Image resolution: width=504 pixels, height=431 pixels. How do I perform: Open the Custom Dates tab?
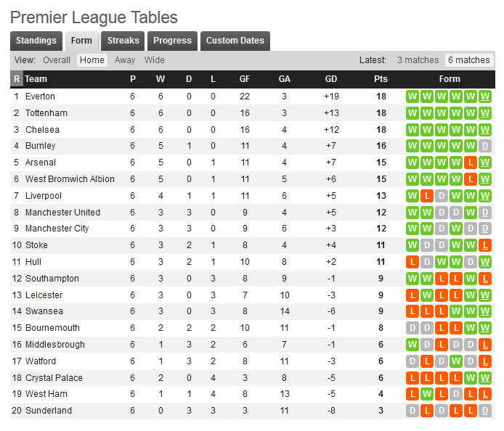pyautogui.click(x=235, y=41)
